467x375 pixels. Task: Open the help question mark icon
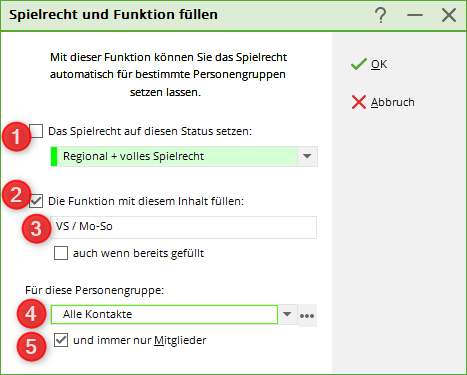coord(380,15)
